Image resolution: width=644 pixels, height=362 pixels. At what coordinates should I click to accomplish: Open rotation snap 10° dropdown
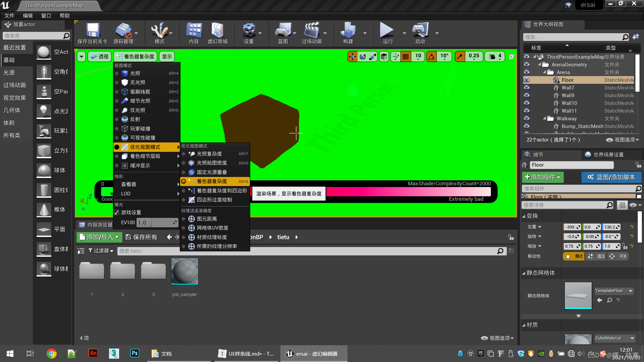coord(444,57)
